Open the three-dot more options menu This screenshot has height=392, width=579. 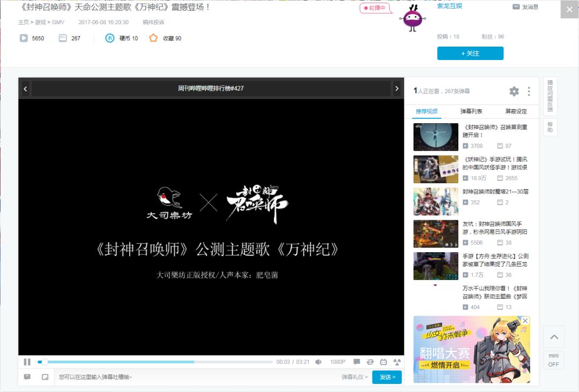[x=529, y=91]
